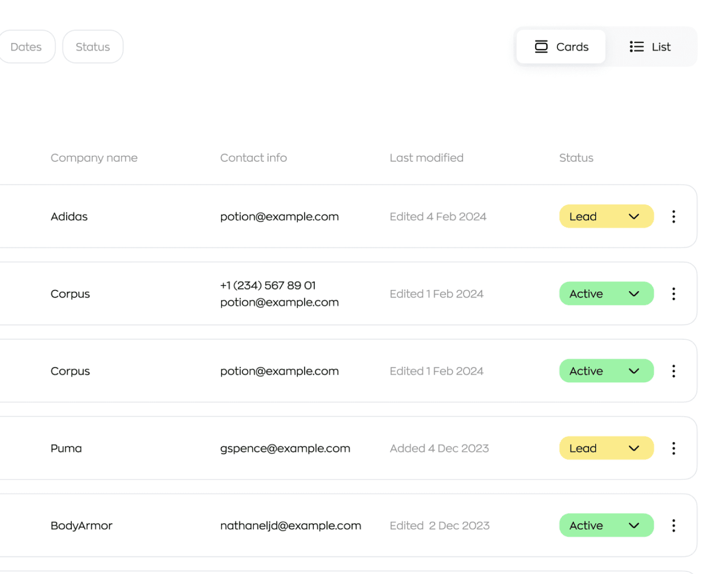Image resolution: width=728 pixels, height=574 pixels.
Task: Select the Puma company name
Action: [66, 448]
